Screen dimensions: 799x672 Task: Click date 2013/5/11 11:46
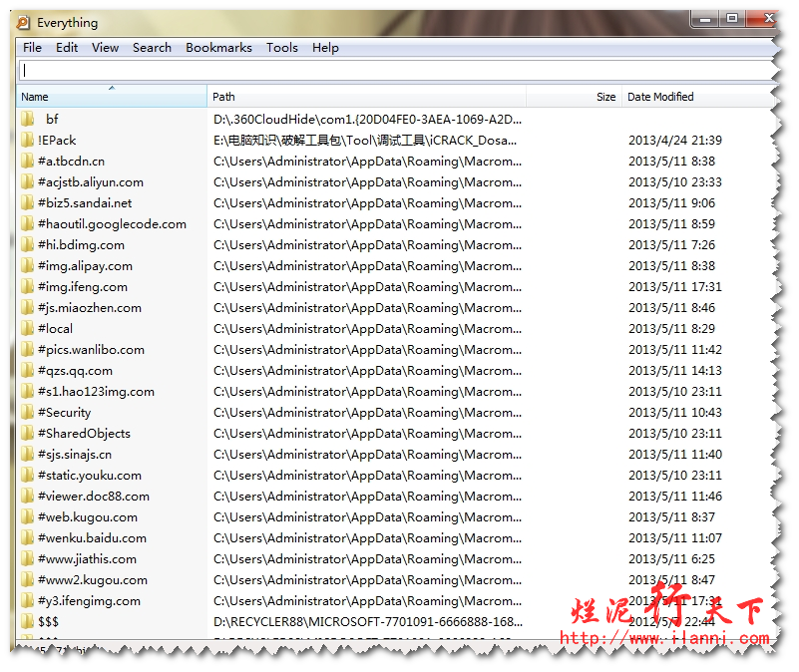pyautogui.click(x=675, y=496)
